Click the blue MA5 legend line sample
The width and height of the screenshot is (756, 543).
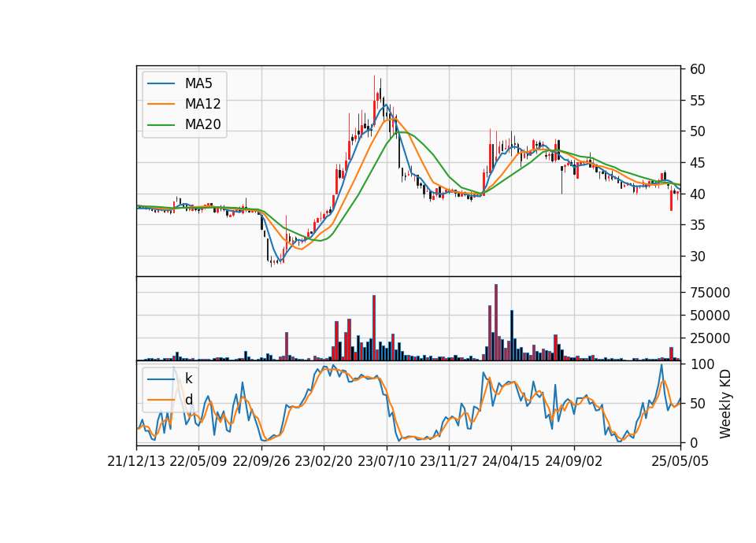[x=161, y=84]
